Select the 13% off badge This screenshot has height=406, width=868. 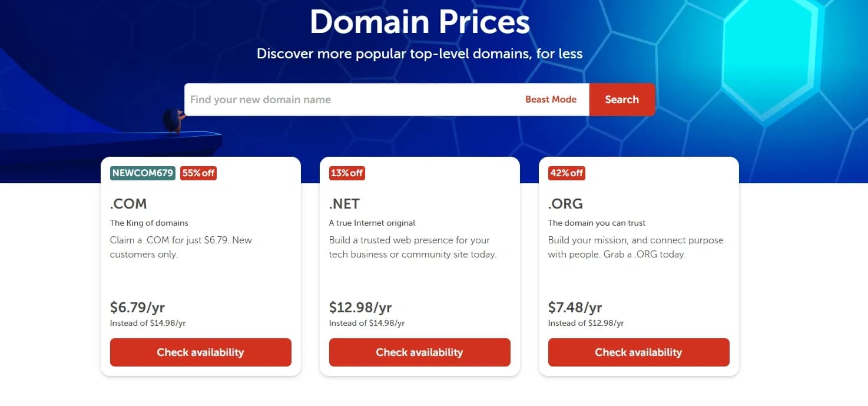tap(346, 173)
